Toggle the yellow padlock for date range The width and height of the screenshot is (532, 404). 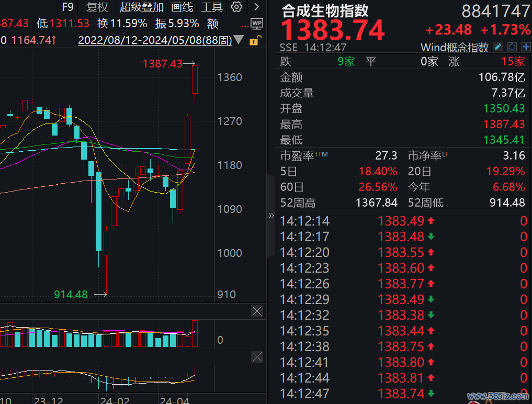[x=255, y=40]
